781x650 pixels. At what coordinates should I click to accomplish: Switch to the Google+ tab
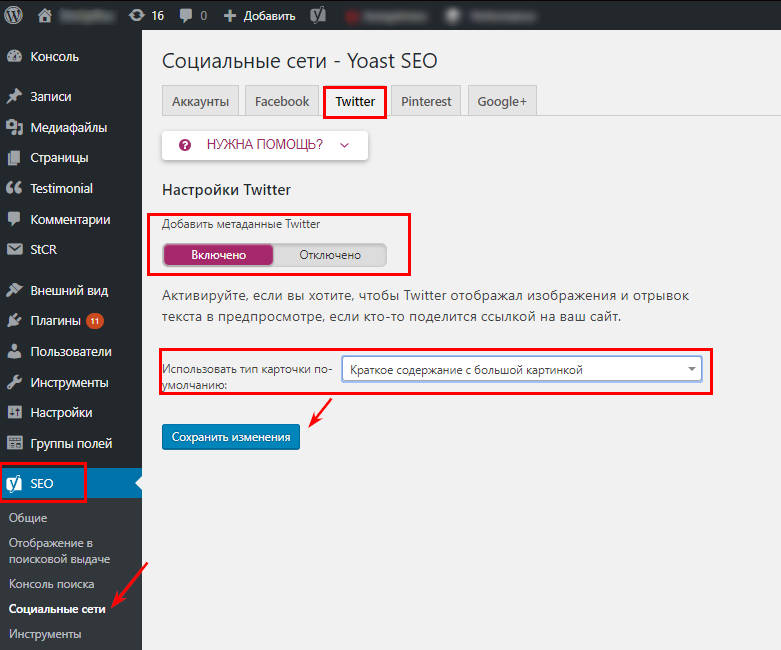coord(502,101)
